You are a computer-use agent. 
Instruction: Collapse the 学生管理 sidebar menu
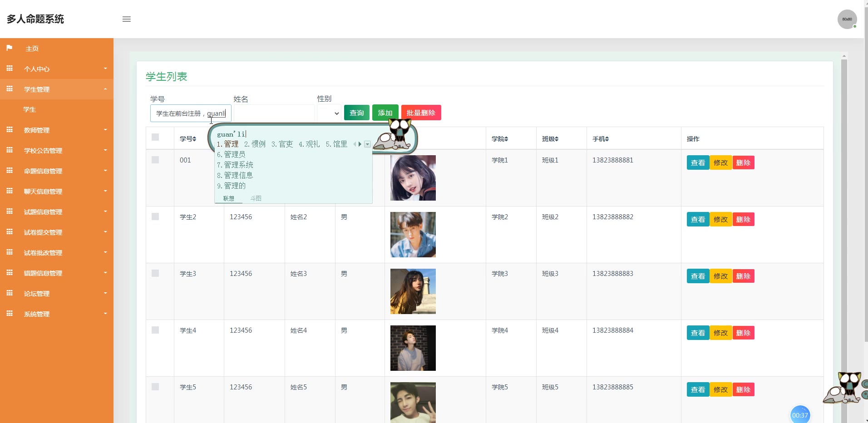click(57, 89)
